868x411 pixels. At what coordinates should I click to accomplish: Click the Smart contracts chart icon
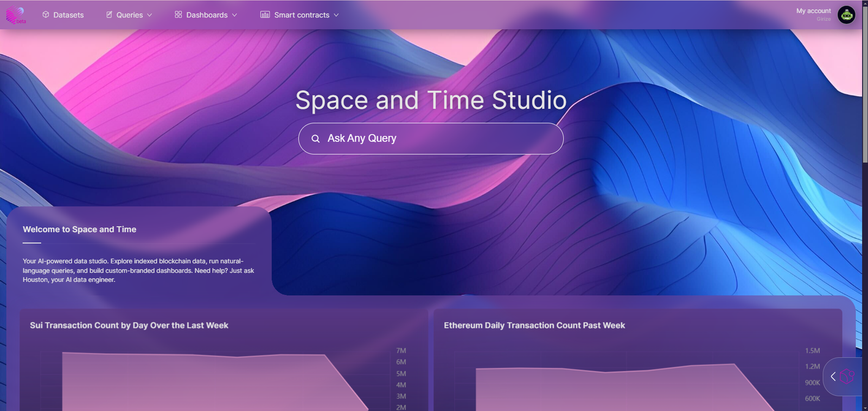(x=265, y=15)
